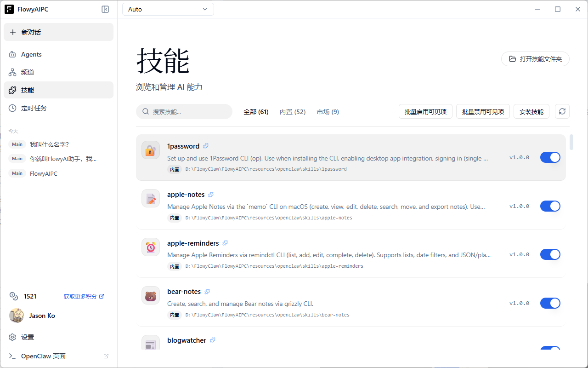Image resolution: width=588 pixels, height=368 pixels.
Task: Select the 频道 sidebar entry
Action: pos(28,72)
